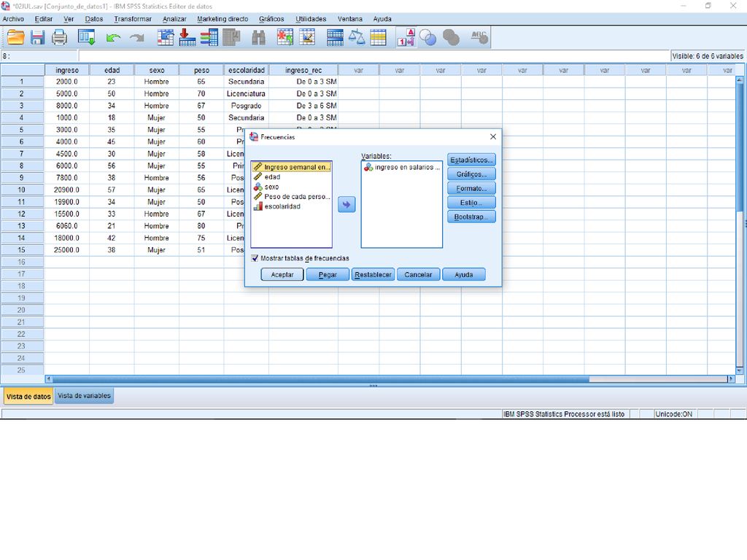Click the ingreso_rec column header
This screenshot has height=560, width=747.
pos(303,70)
